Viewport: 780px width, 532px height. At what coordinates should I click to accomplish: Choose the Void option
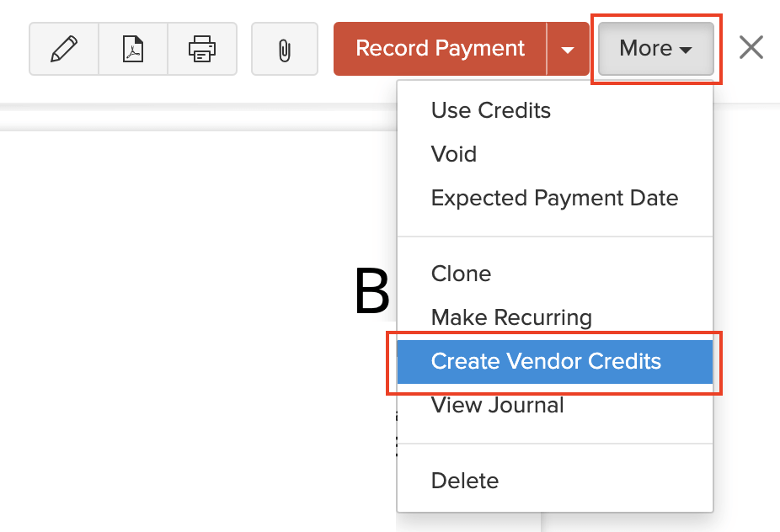click(454, 154)
